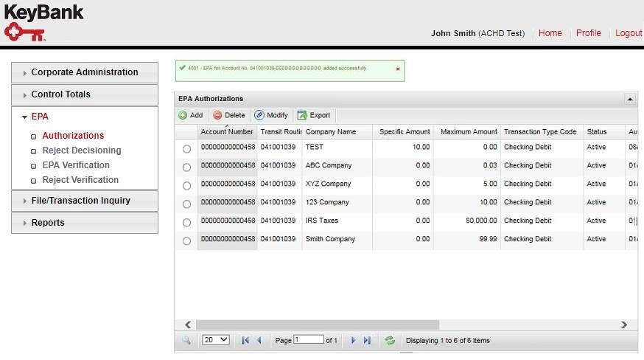Sort by Maximum Amount column header

pos(467,131)
